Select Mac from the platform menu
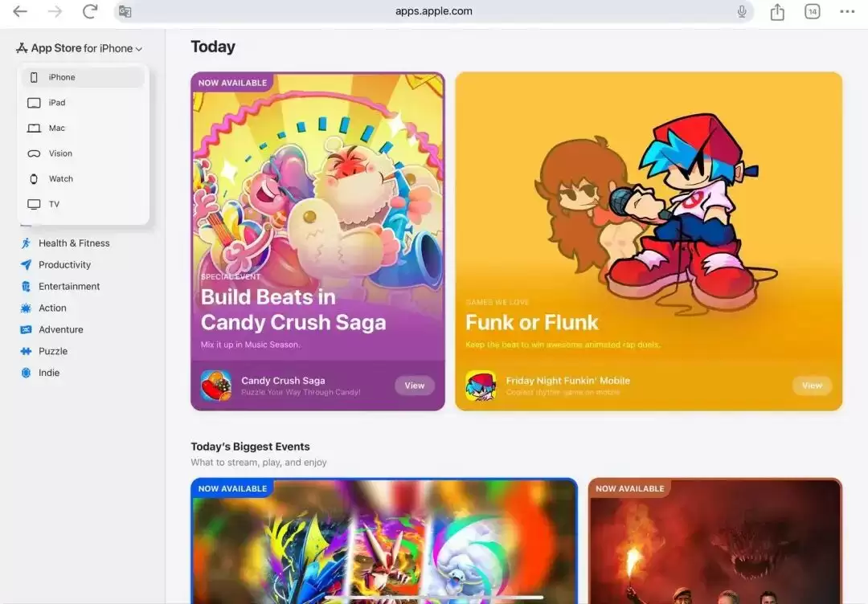 click(x=56, y=129)
